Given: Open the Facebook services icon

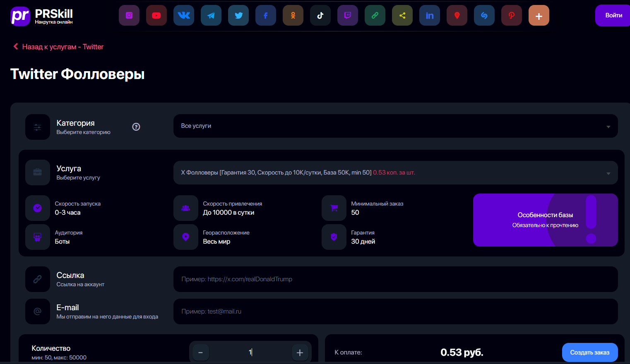Looking at the screenshot, I should [x=266, y=15].
